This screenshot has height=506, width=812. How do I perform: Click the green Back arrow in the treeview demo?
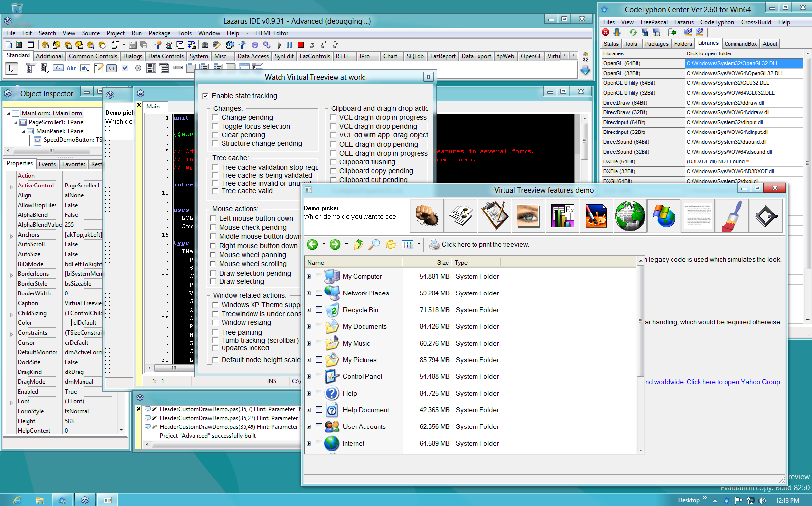(312, 244)
